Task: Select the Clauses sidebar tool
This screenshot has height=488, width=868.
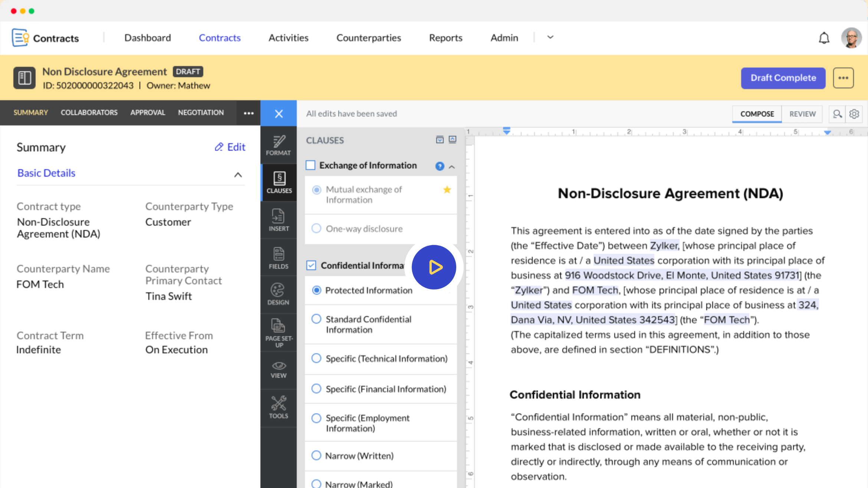Action: [279, 183]
